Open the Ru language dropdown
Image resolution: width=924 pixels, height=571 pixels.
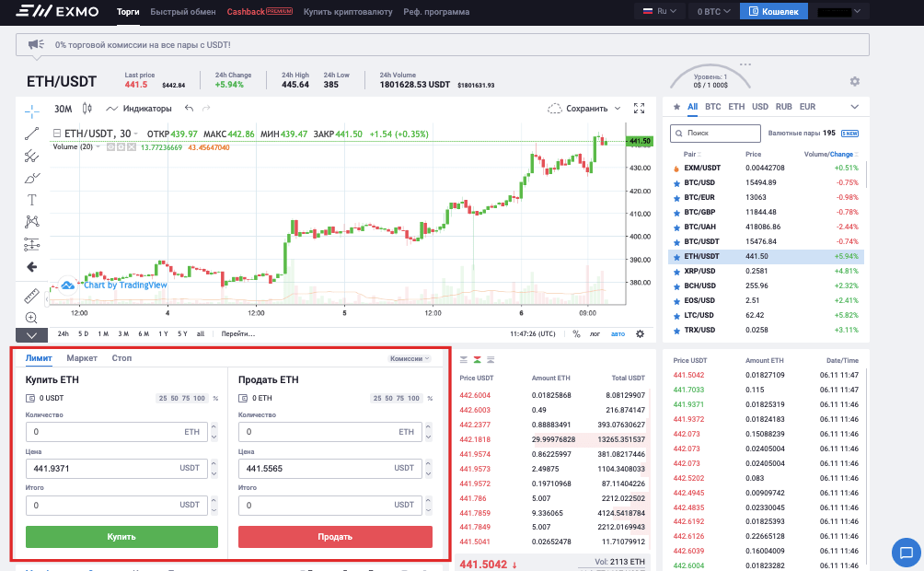660,11
